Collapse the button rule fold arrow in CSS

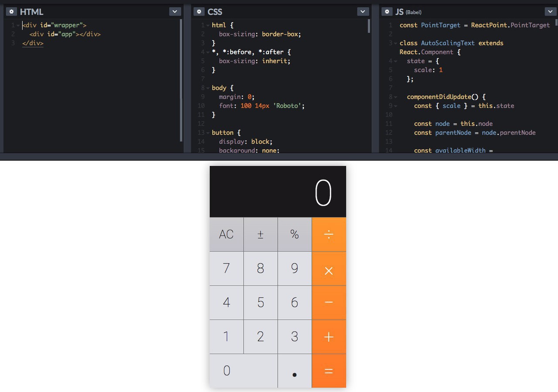pos(208,133)
